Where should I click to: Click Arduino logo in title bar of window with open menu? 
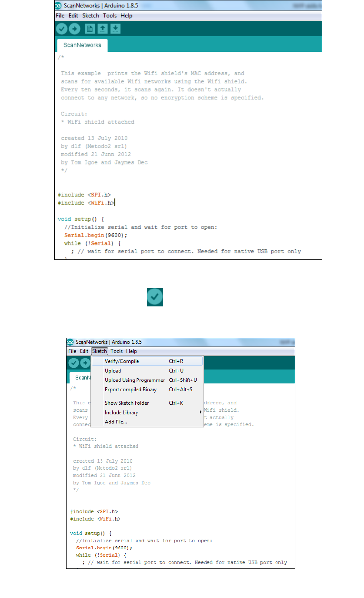tap(70, 342)
